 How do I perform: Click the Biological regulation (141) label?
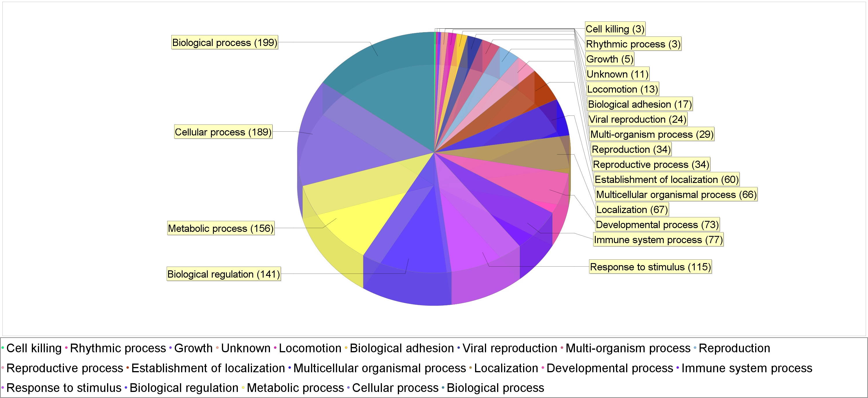[x=223, y=274]
